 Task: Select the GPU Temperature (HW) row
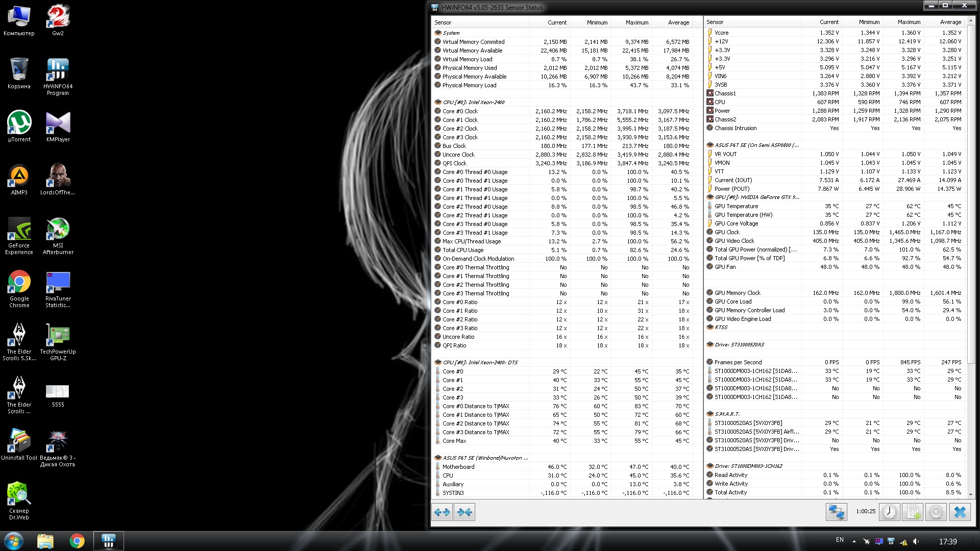(835, 214)
